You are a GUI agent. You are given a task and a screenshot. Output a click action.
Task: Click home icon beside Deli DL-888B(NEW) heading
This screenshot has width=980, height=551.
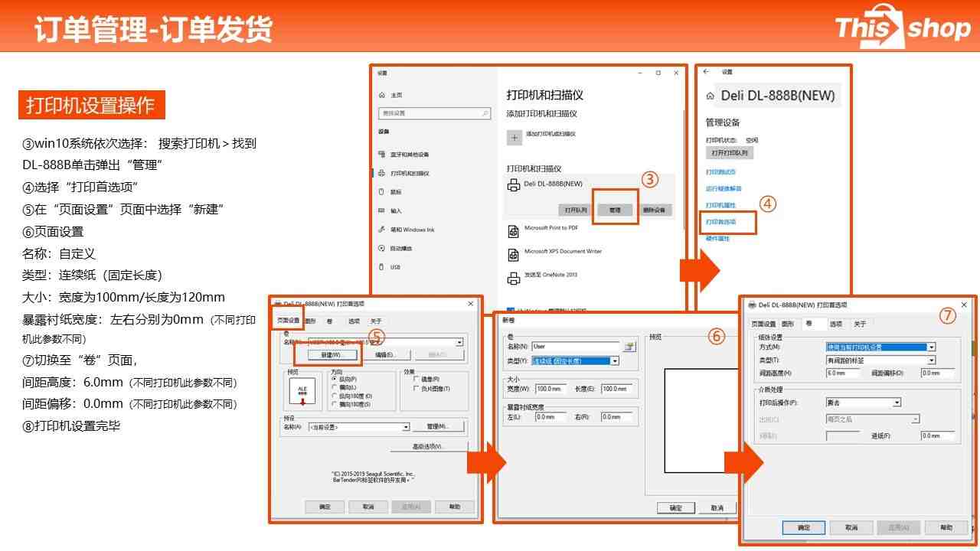coord(710,97)
